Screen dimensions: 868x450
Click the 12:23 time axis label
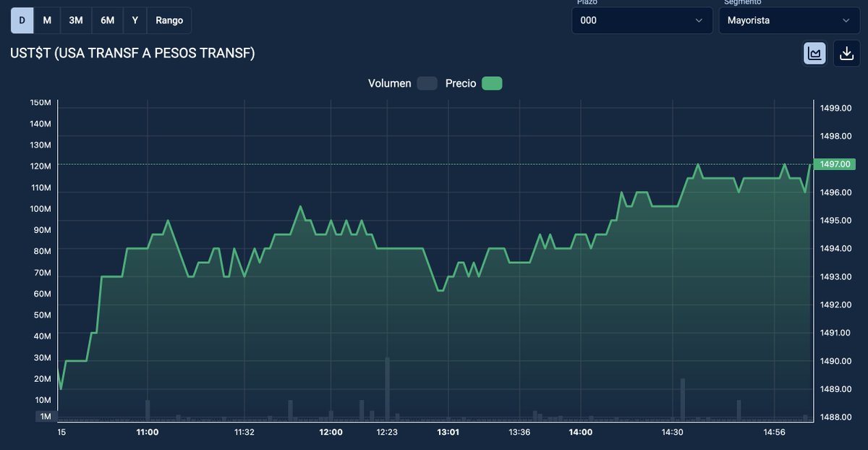point(387,432)
